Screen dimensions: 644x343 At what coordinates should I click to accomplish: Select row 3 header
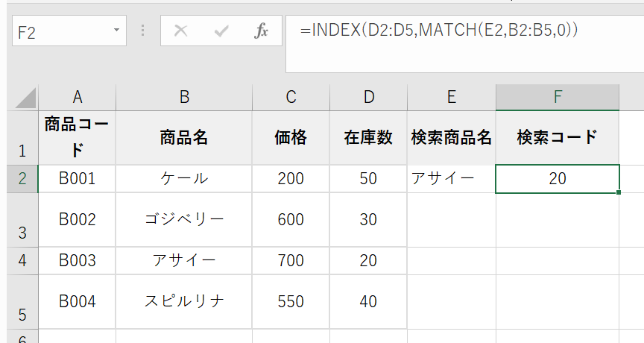(x=22, y=220)
